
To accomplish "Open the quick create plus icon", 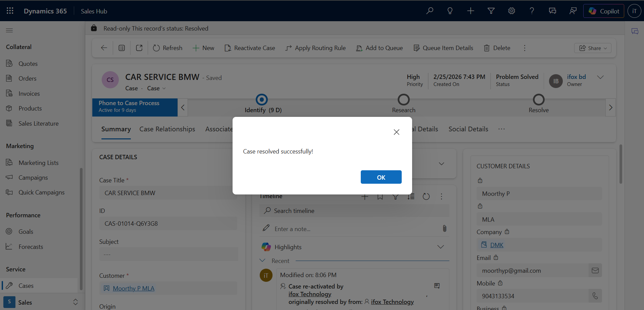I will coord(470,11).
